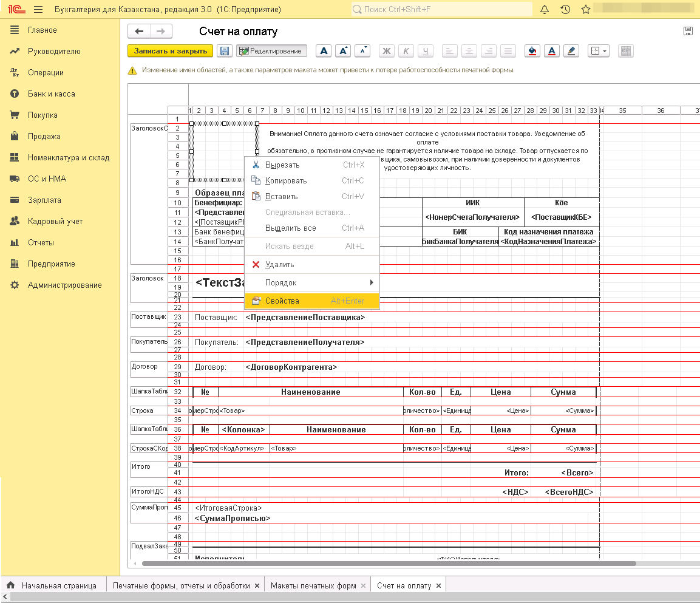Align text to the left
The height and width of the screenshot is (603, 700).
(449, 51)
